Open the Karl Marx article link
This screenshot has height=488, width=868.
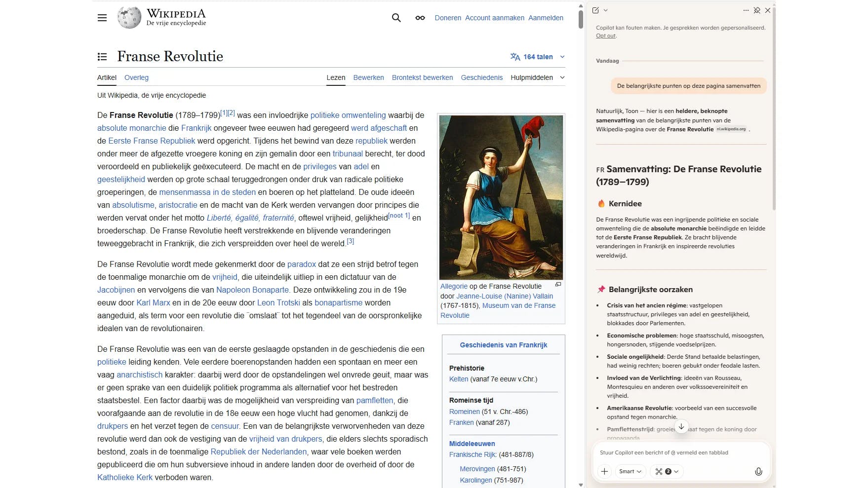[x=153, y=302]
